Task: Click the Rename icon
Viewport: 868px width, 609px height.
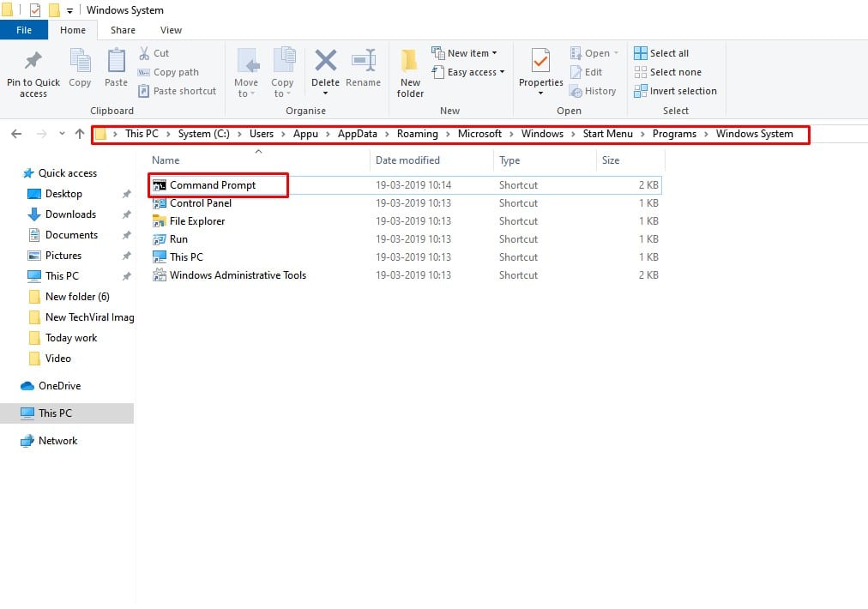Action: [364, 60]
